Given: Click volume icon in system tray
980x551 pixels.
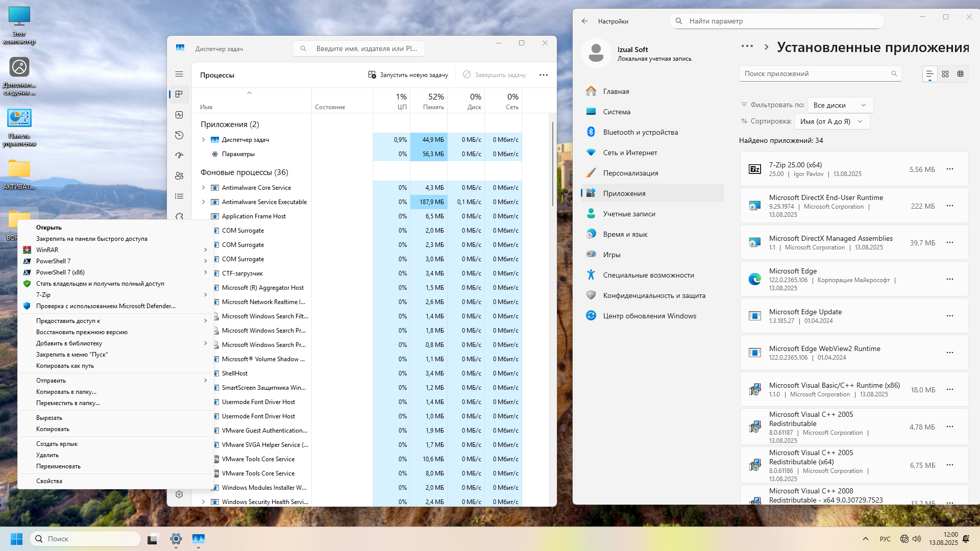Looking at the screenshot, I should 917,539.
